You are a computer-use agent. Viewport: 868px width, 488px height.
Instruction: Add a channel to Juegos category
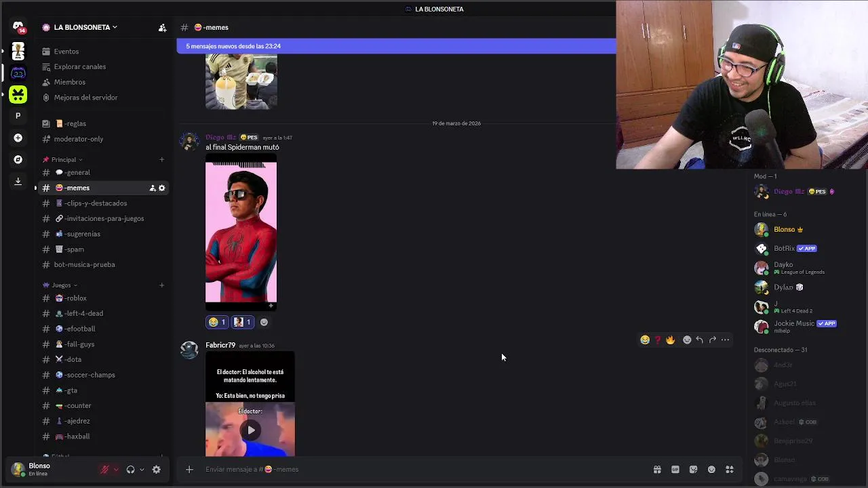161,285
